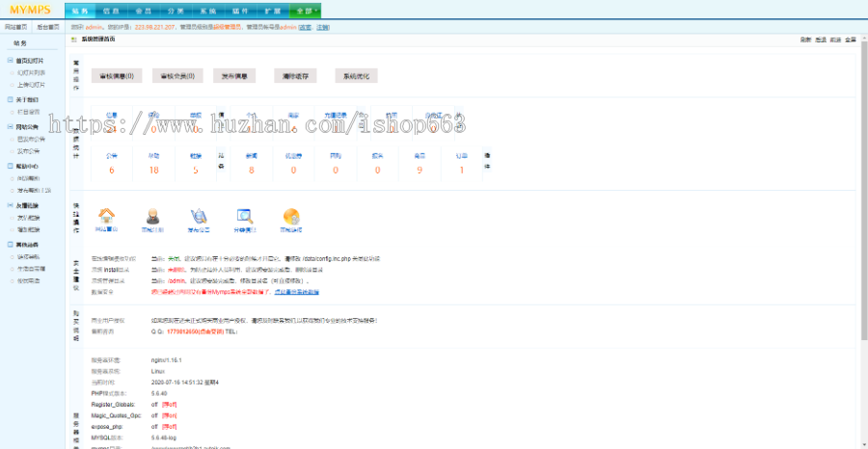Viewport: 868px width, 449px height.
Task: Switch to the 会员 top navigation tab
Action: point(143,10)
